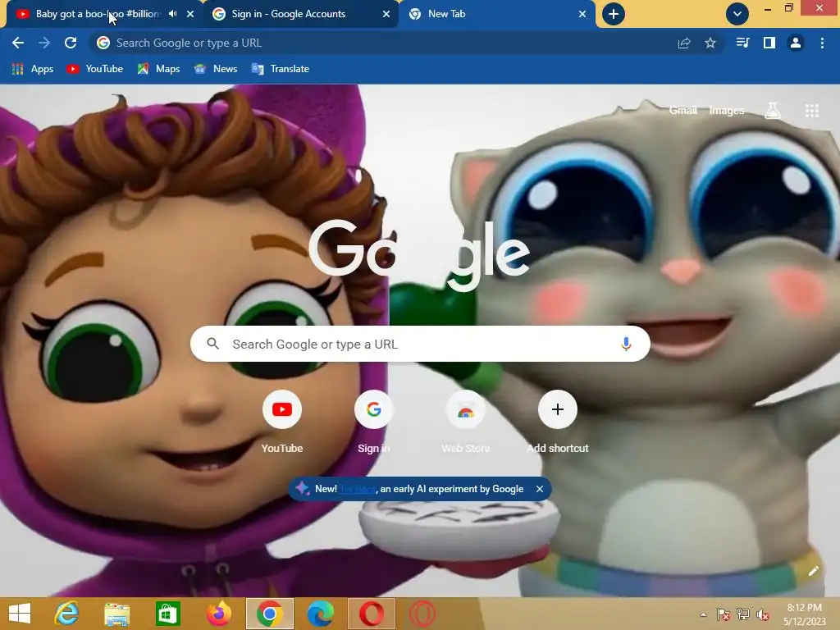840x630 pixels.
Task: Close the Baby got a boo-boo tab
Action: [x=190, y=14]
